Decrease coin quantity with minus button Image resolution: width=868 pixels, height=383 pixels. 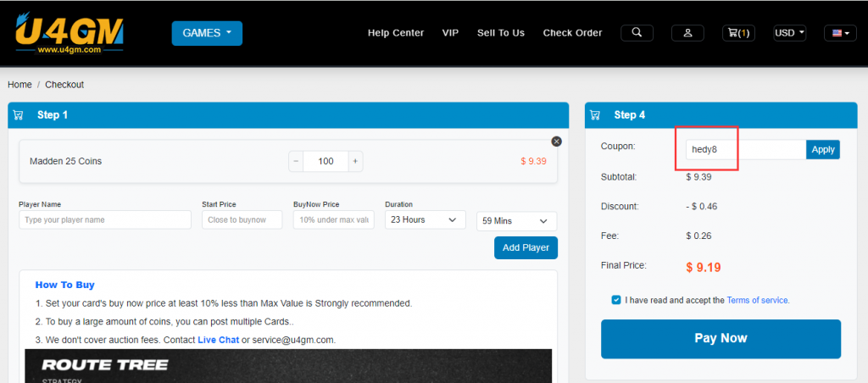pyautogui.click(x=296, y=161)
